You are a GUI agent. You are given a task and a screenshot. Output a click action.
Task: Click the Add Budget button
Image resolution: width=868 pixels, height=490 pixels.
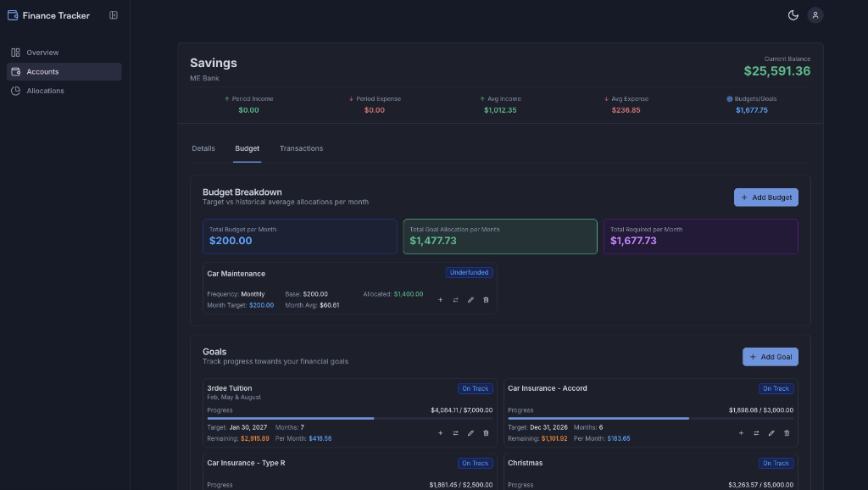click(765, 198)
